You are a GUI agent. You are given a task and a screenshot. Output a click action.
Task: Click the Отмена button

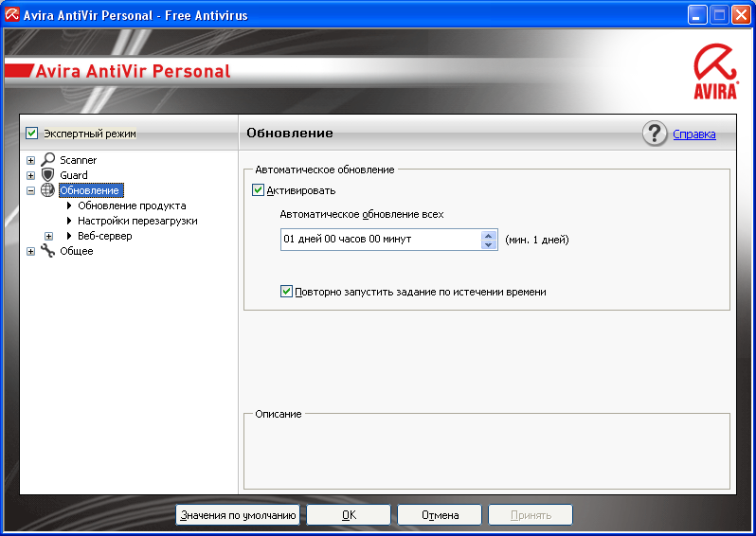tap(440, 515)
